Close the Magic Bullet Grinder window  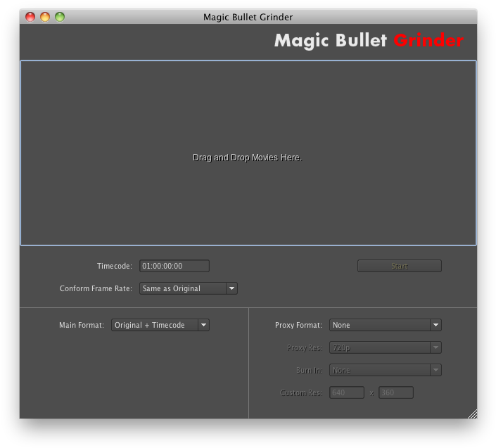pos(30,17)
